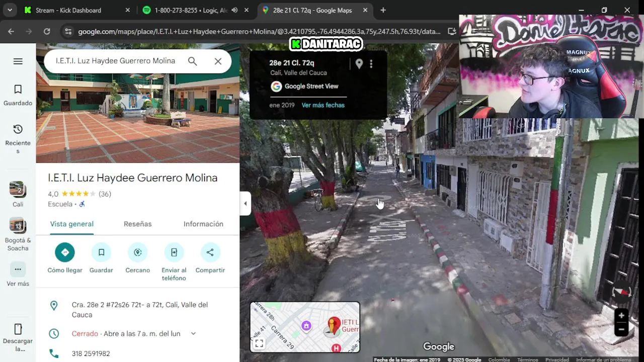
Task: Click the address location pin icon
Action: [x=54, y=306]
